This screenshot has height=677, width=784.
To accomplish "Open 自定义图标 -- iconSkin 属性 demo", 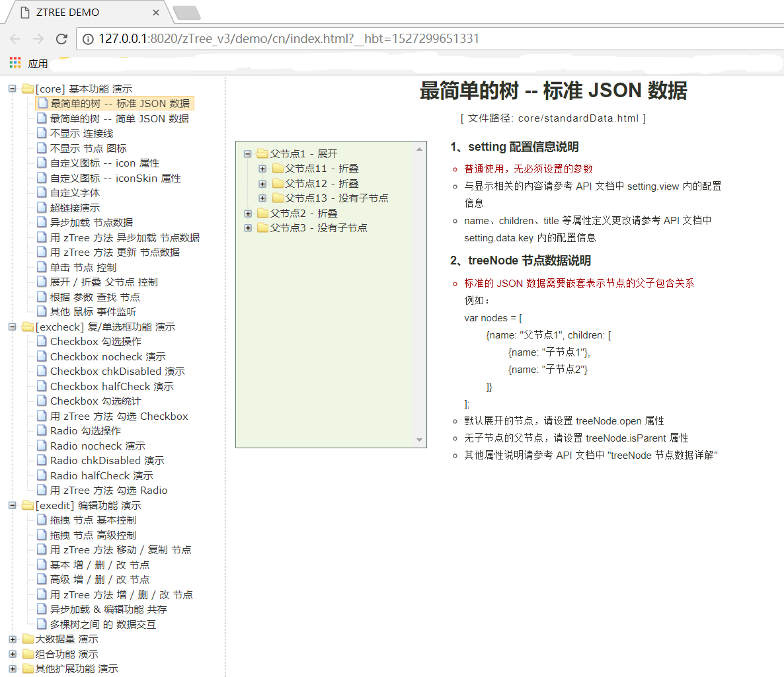I will [x=116, y=178].
